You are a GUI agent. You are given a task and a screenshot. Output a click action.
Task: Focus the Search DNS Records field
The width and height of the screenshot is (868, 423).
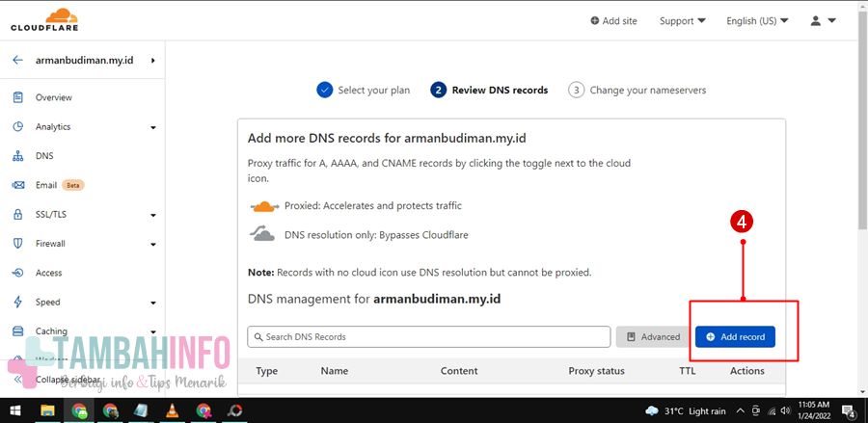(429, 336)
